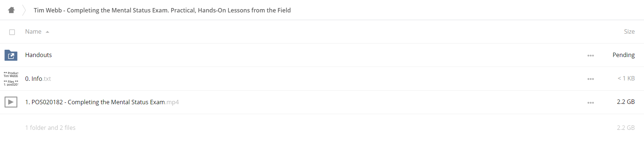
Task: Open the shared Handouts folder icon
Action: [x=11, y=55]
